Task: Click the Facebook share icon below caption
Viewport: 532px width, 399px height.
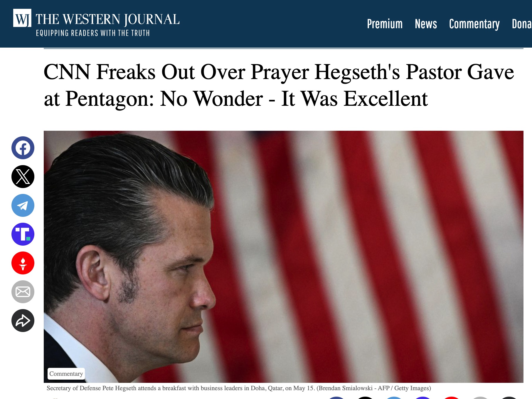Action: (x=336, y=398)
